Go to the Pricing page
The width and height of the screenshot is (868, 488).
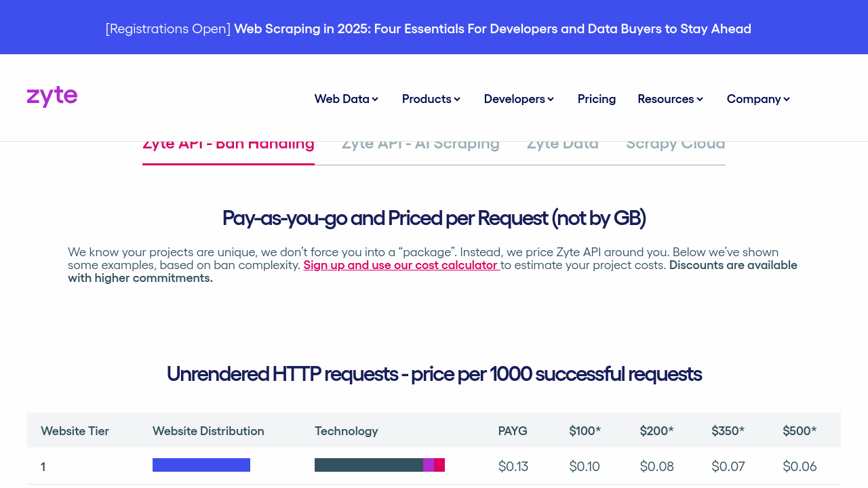[x=597, y=99]
